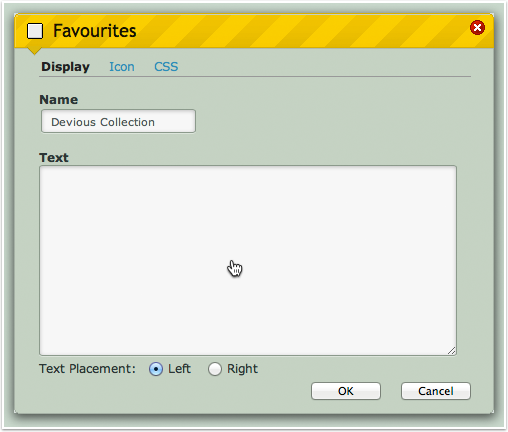Click the Text Placement label
The width and height of the screenshot is (508, 432).
(87, 369)
